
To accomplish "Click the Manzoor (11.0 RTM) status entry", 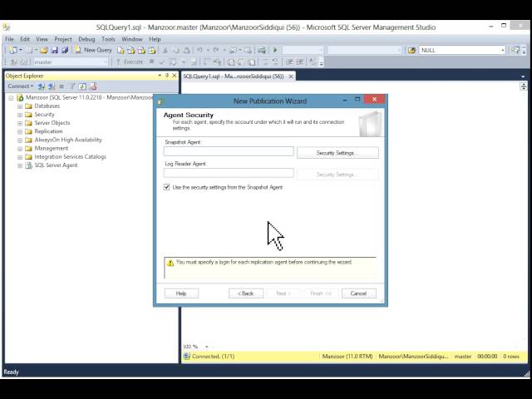I will click(x=347, y=357).
